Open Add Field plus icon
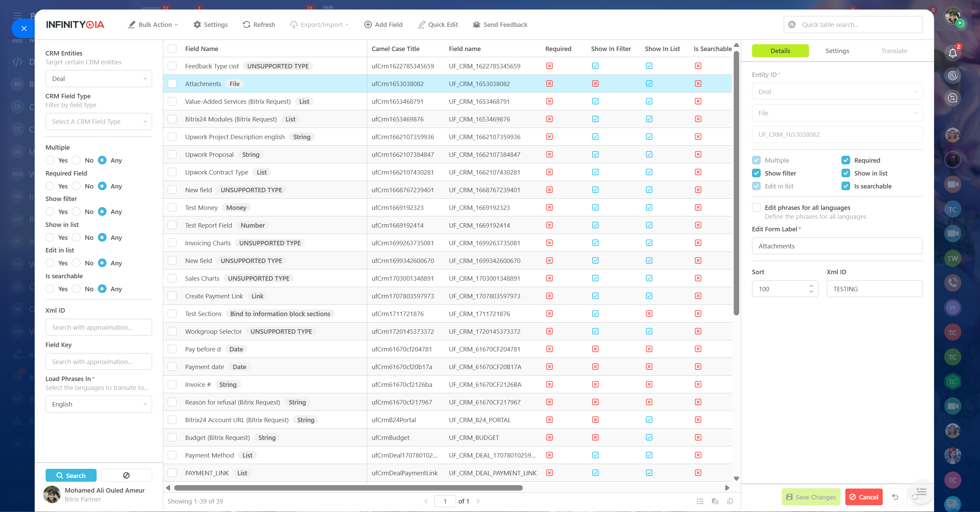This screenshot has width=980, height=512. click(x=367, y=25)
